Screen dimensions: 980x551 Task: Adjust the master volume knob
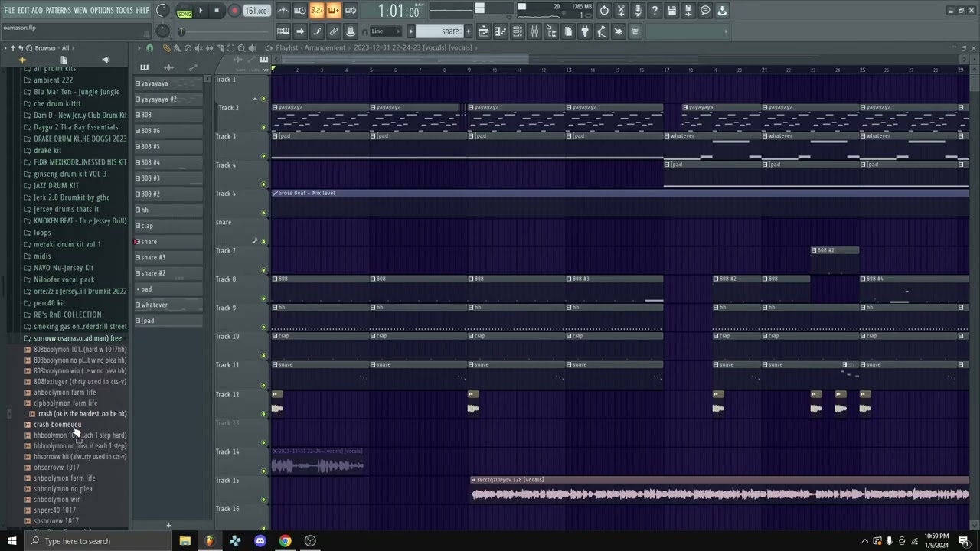point(162,11)
